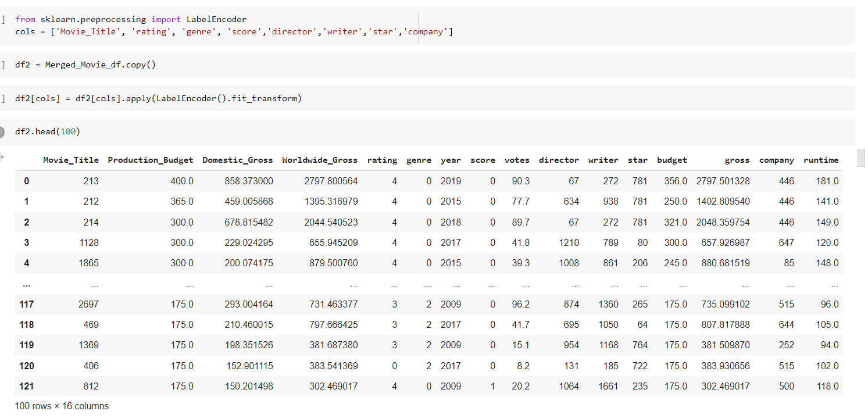Click Domestic_Gross value 152.901115

[x=249, y=366]
